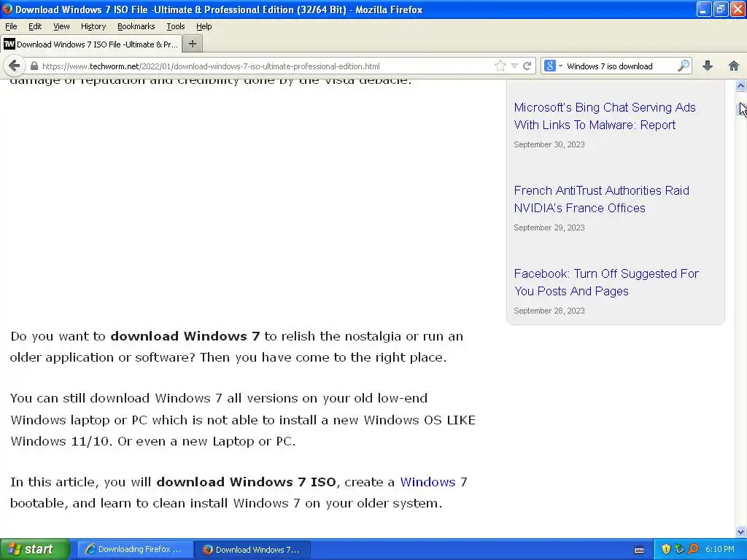This screenshot has width=747, height=560.
Task: Open the Google search engine selector
Action: [553, 66]
